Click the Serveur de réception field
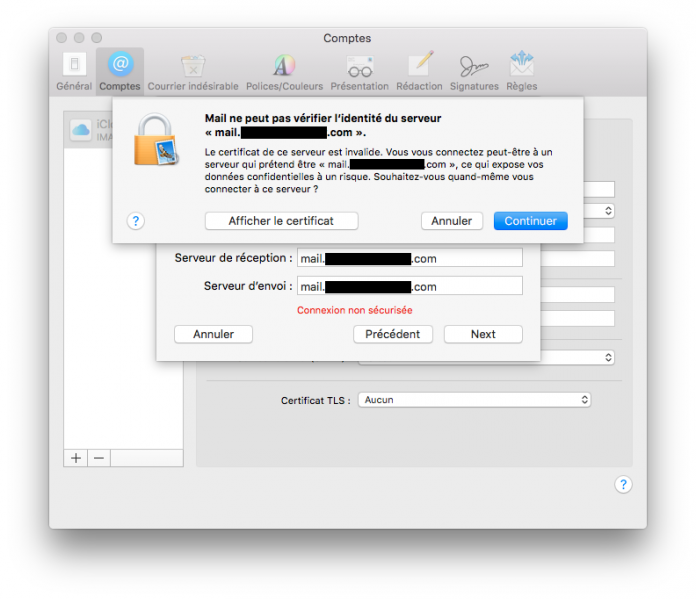Screen dimensions: 696x599 (x=410, y=258)
